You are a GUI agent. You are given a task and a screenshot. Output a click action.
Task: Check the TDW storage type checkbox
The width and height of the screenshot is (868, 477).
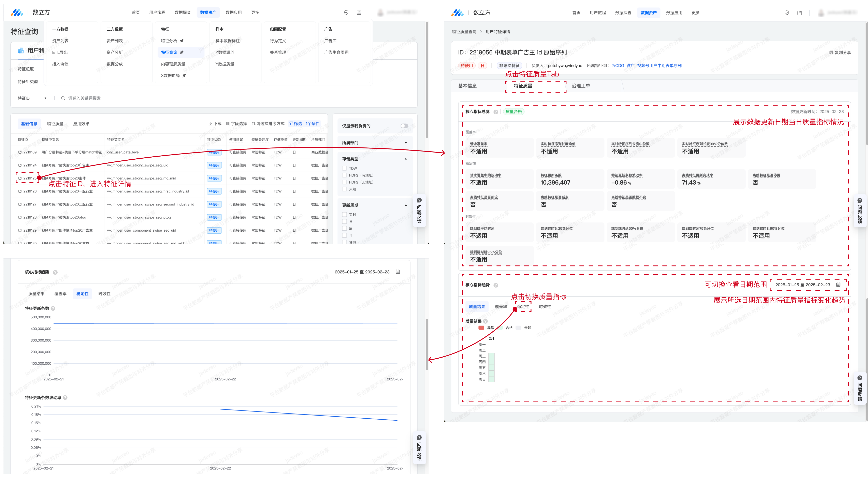344,168
